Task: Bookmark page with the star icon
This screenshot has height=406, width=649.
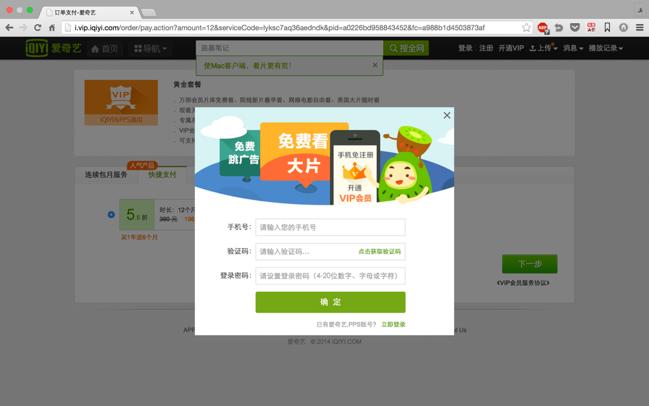Action: [526, 28]
